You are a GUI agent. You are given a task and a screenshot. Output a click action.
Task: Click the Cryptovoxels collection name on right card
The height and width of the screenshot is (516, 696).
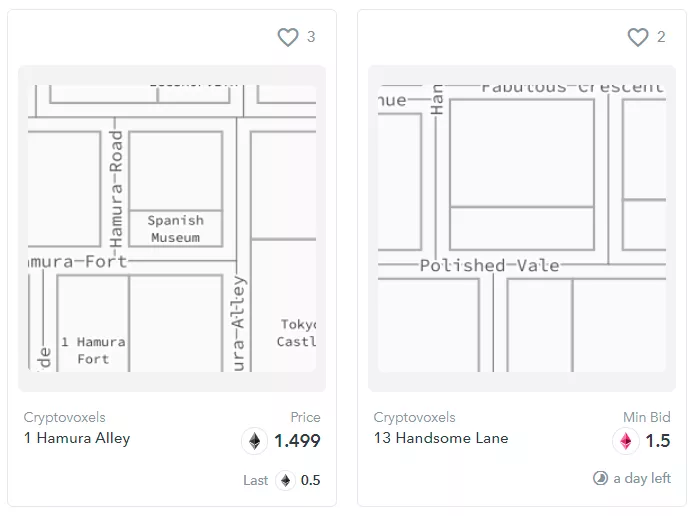(414, 417)
